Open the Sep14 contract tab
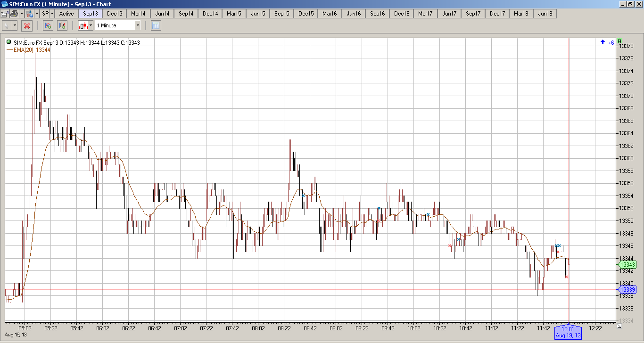This screenshot has width=644, height=343. [186, 14]
